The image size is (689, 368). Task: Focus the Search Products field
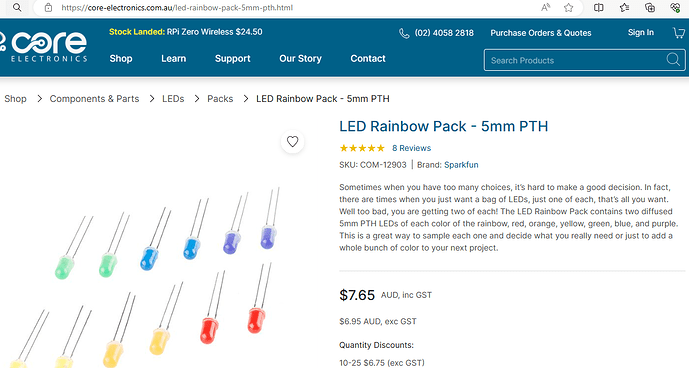click(584, 60)
